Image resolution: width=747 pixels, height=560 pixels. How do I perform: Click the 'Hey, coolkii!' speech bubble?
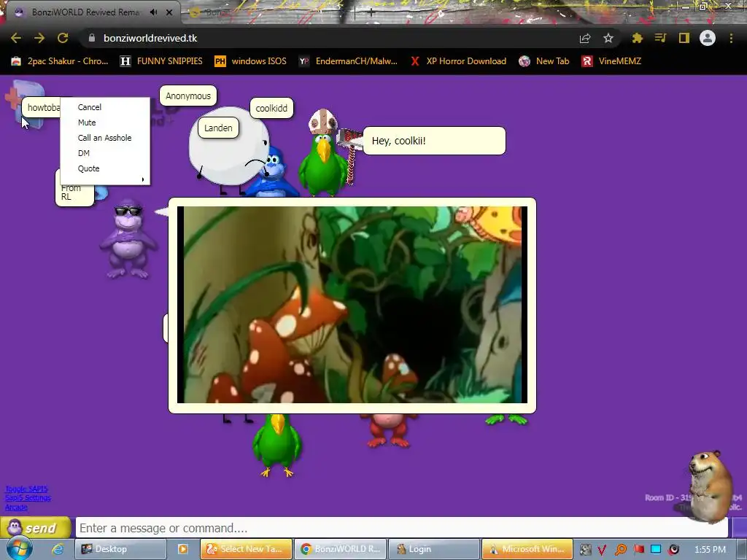coord(434,141)
